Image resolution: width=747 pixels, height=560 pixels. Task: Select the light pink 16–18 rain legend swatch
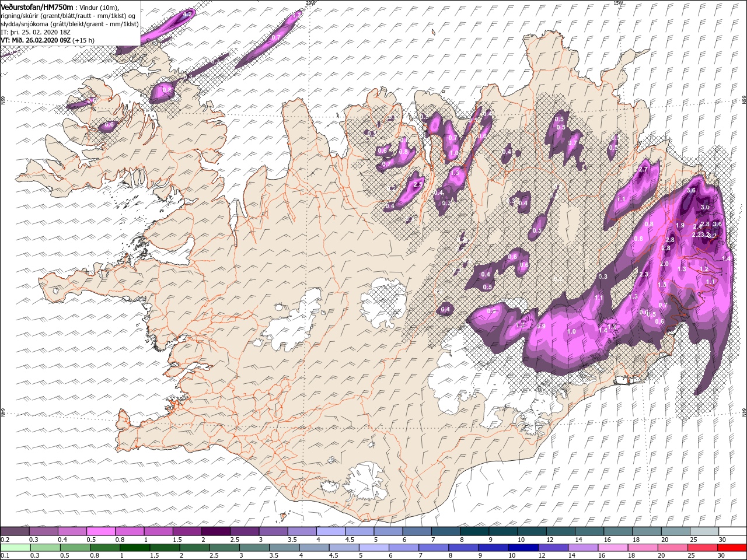tap(613, 548)
